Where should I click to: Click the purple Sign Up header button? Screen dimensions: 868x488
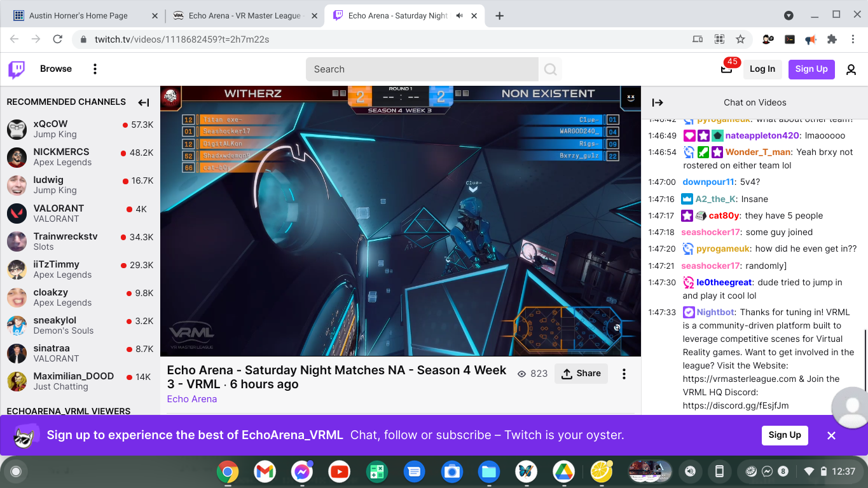[811, 69]
